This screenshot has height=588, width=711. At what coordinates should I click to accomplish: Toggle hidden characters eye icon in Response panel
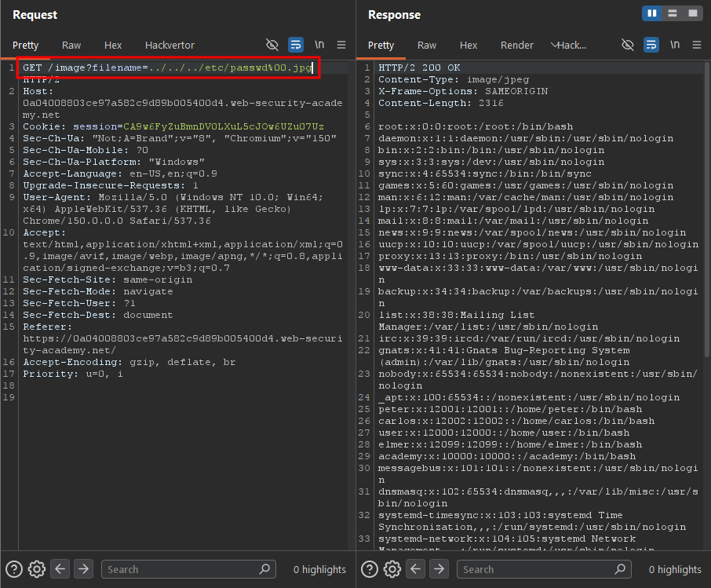[x=628, y=45]
